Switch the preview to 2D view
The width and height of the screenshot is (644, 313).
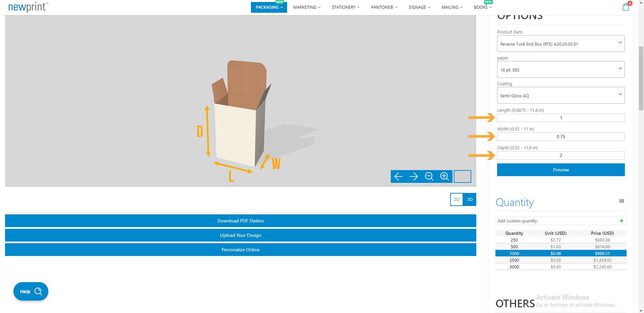click(457, 199)
